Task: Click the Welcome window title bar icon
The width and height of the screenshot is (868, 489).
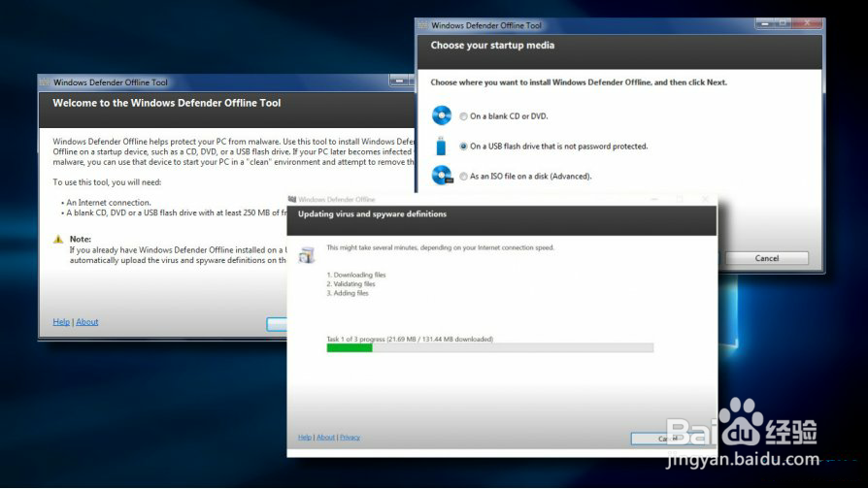Action: point(45,82)
